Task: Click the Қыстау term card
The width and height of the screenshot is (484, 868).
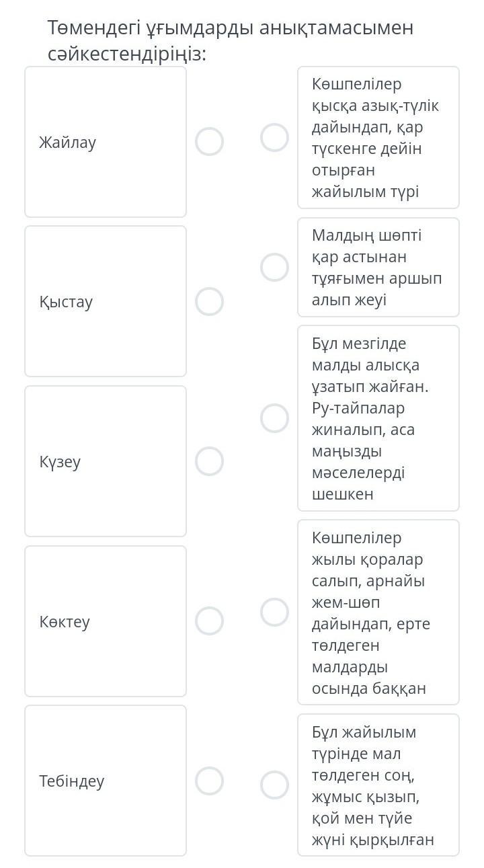Action: pos(106,301)
